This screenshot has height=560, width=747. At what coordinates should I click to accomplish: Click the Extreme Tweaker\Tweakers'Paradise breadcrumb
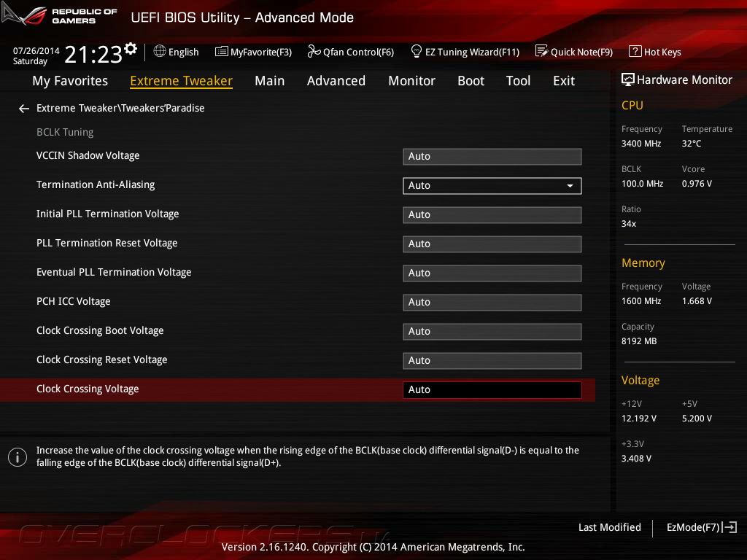click(120, 108)
